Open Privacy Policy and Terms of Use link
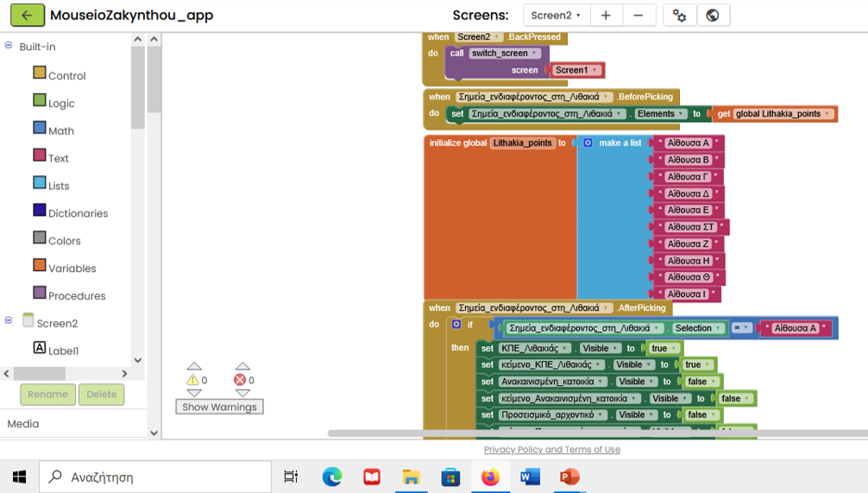Image resolution: width=868 pixels, height=493 pixels. click(551, 449)
